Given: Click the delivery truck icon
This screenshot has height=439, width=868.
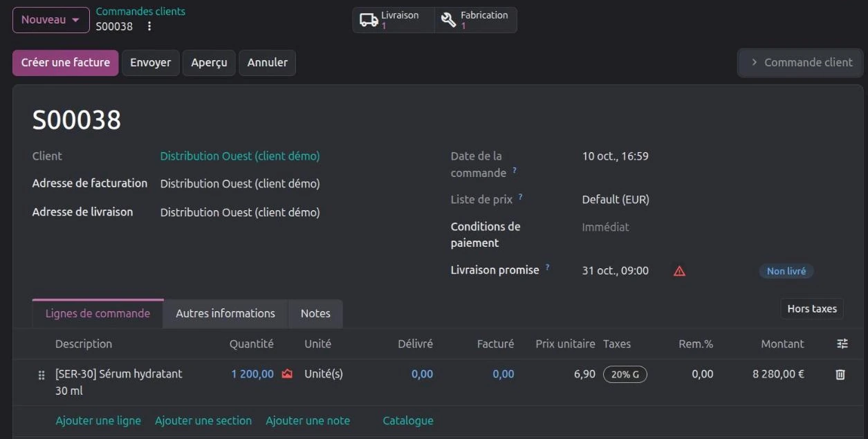Looking at the screenshot, I should 369,20.
